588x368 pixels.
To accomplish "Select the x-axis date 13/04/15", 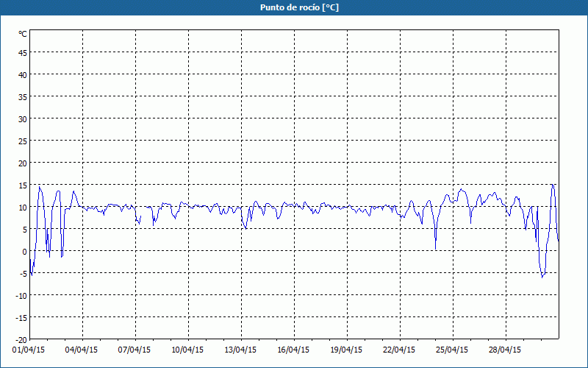I will (240, 350).
